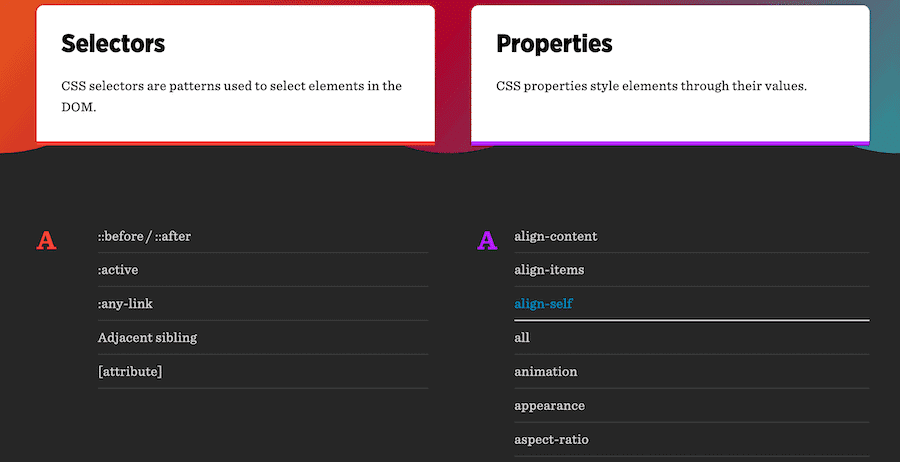
Task: Click the purple letter A properties marker
Action: (x=487, y=241)
